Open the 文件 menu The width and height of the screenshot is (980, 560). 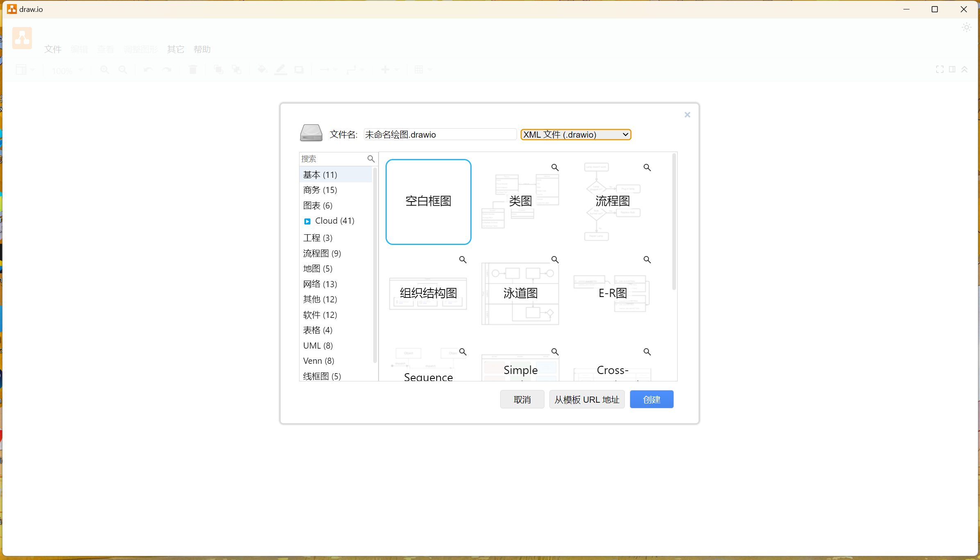tap(53, 49)
